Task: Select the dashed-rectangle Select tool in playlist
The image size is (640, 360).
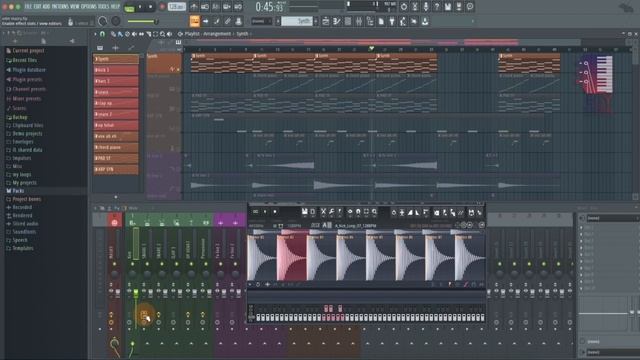Action: point(155,34)
